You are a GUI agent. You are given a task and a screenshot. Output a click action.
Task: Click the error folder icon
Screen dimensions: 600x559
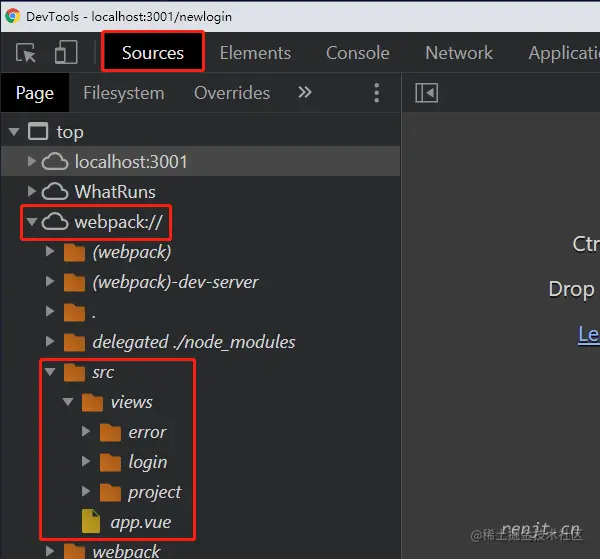click(110, 433)
